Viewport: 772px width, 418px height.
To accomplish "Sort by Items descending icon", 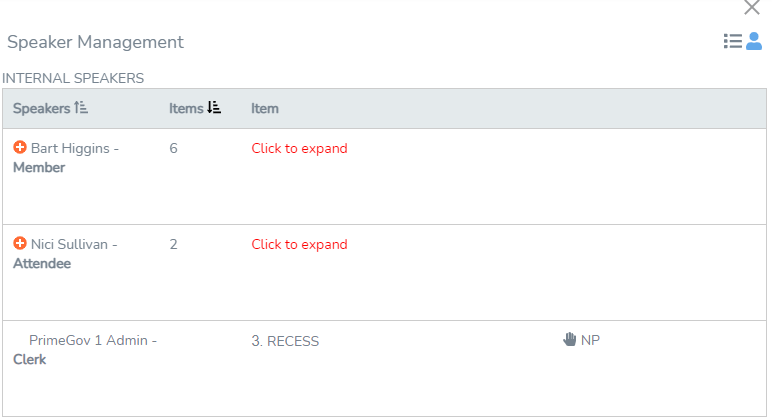I will [x=214, y=107].
